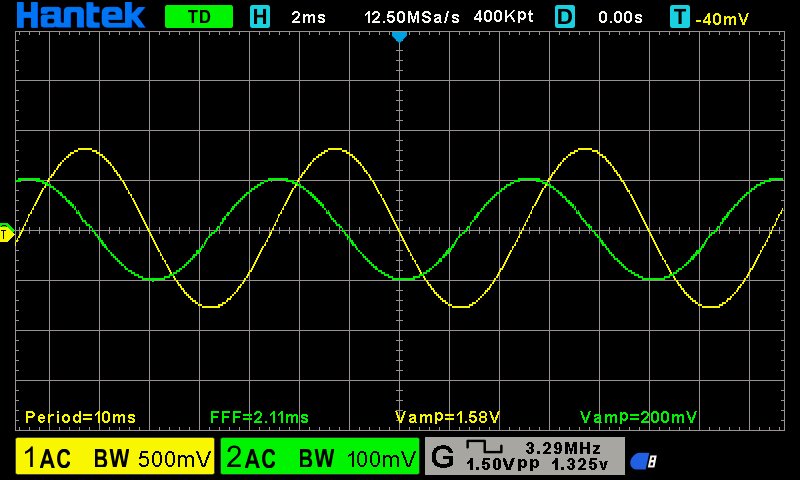Click the -40mV trigger level value
The width and height of the screenshot is (800, 480).
(721, 19)
